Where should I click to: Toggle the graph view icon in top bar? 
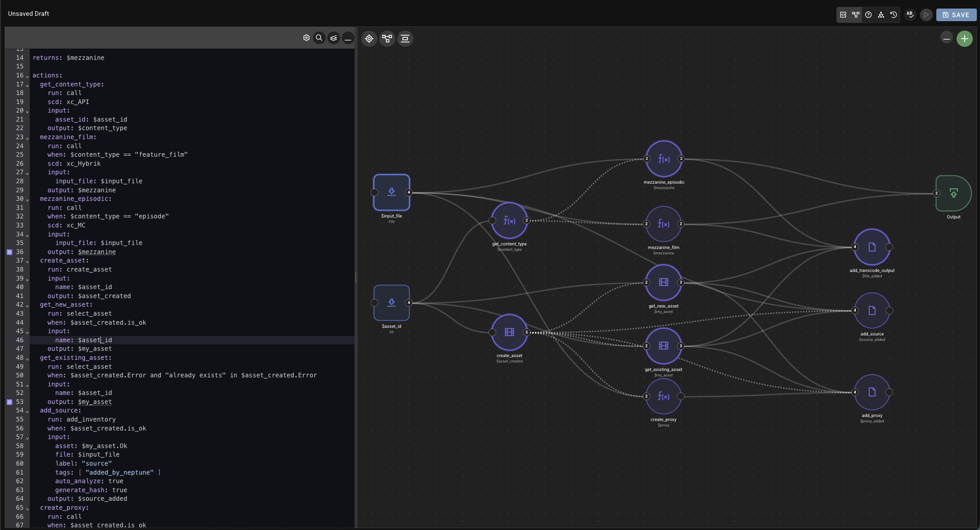click(856, 15)
